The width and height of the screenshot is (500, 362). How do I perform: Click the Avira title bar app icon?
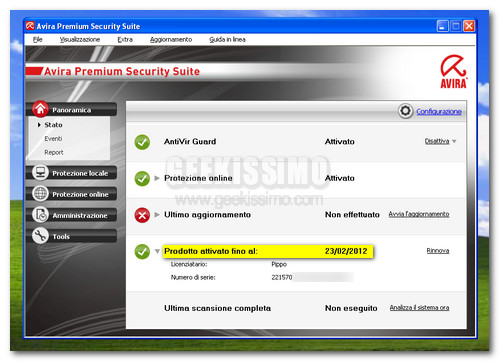30,26
